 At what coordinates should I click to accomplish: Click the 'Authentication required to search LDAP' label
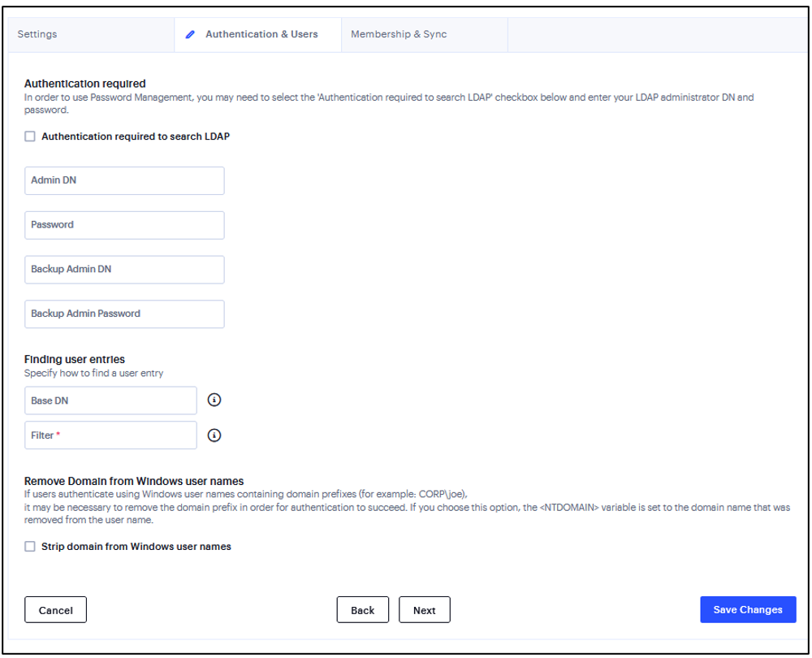tap(136, 136)
